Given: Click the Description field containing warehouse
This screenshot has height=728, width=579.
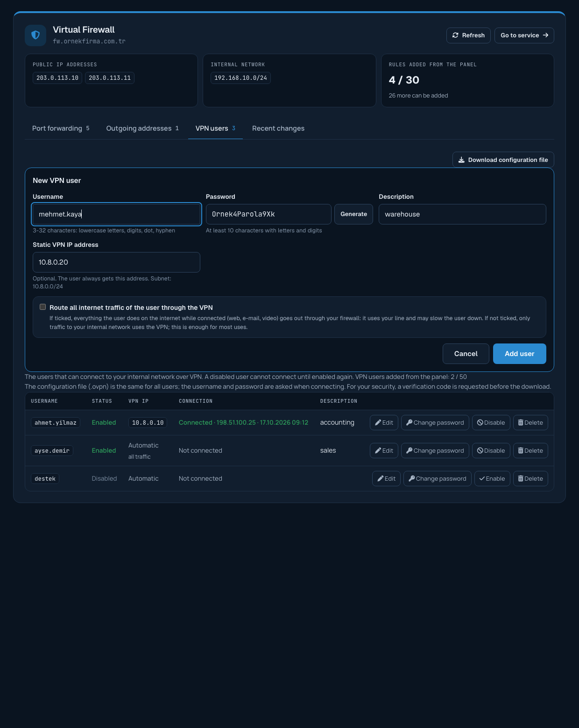Looking at the screenshot, I should (x=462, y=214).
